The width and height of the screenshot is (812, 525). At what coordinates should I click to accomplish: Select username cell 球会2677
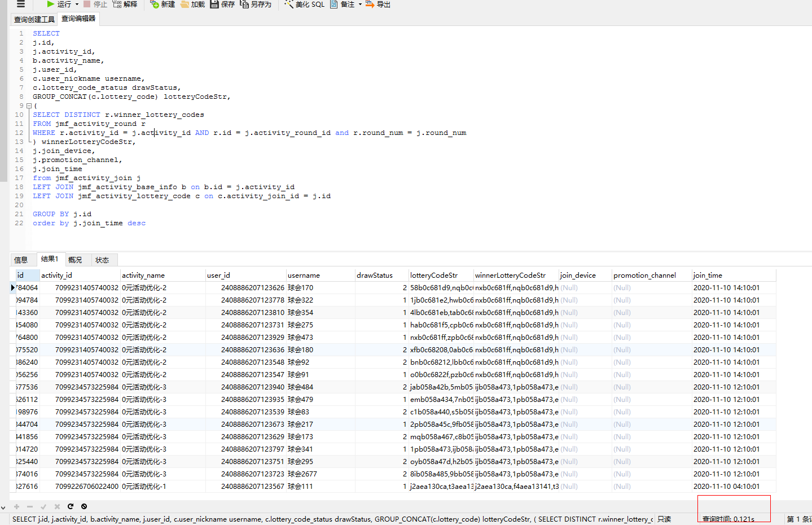(x=321, y=474)
